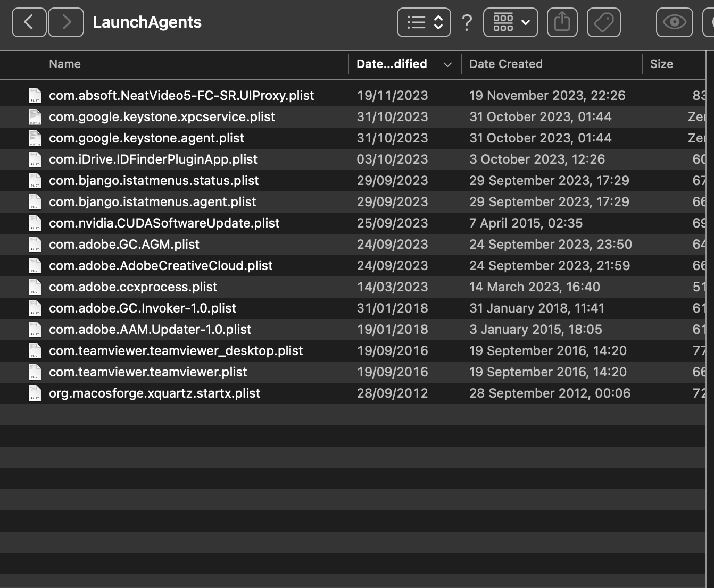Click the com.adobe.AdobeCreativeCloud.plist file icon

pos(35,266)
